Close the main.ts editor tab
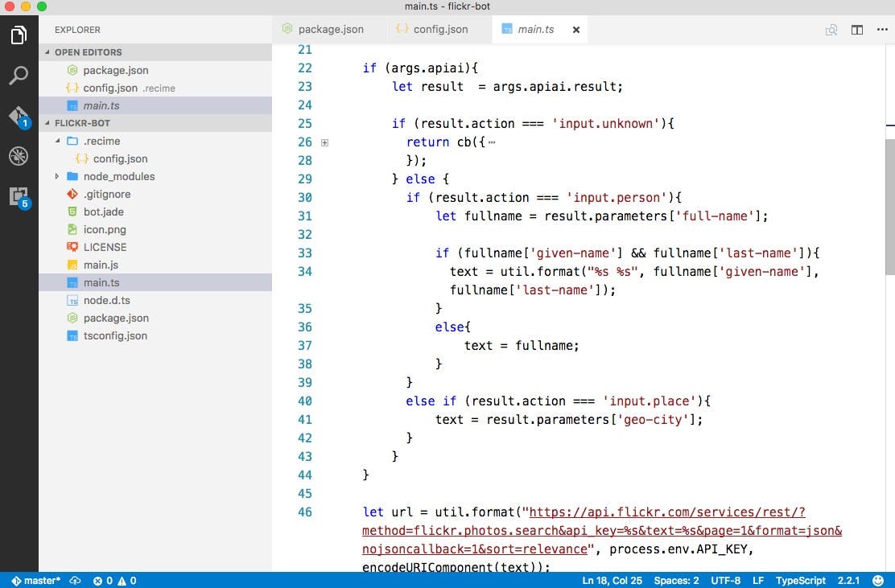The width and height of the screenshot is (895, 588). coord(576,30)
